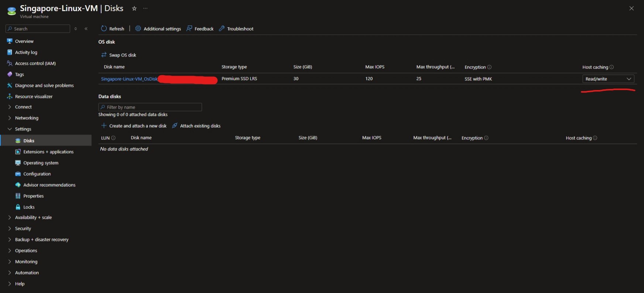Click the Encryption info icon in OS disk header
Image resolution: width=644 pixels, height=293 pixels.
489,67
